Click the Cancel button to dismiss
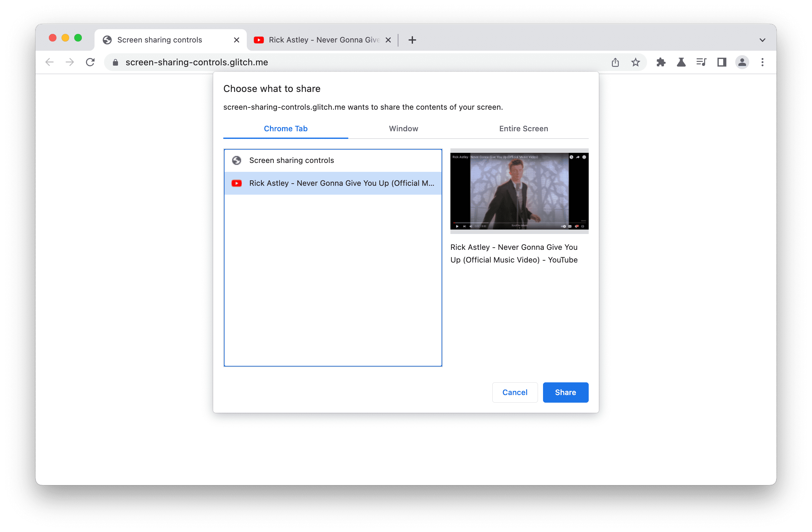 [x=514, y=392]
